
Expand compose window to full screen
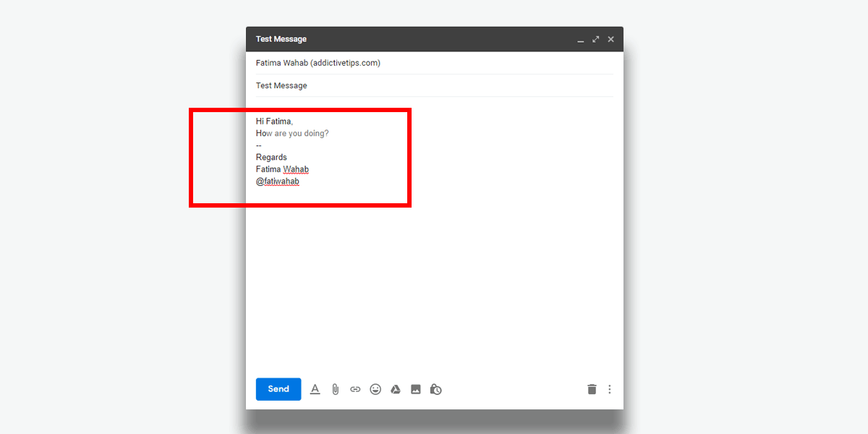(x=595, y=39)
